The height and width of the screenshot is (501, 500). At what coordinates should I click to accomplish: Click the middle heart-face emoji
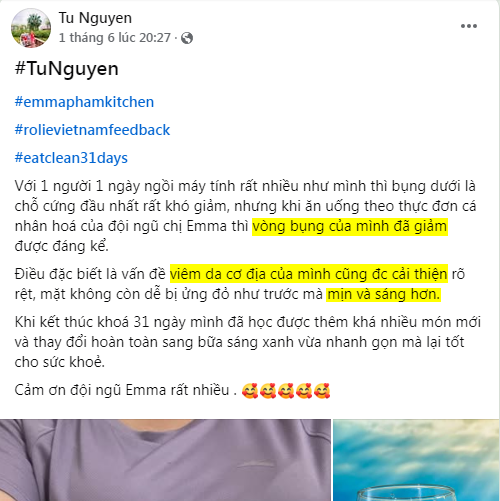(x=286, y=391)
